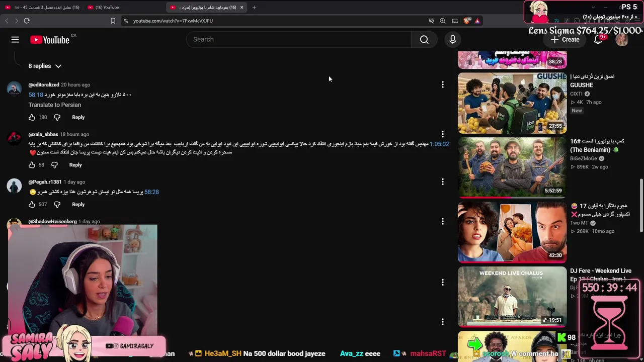Open the Two MT channel name
This screenshot has width=644, height=362.
579,223
